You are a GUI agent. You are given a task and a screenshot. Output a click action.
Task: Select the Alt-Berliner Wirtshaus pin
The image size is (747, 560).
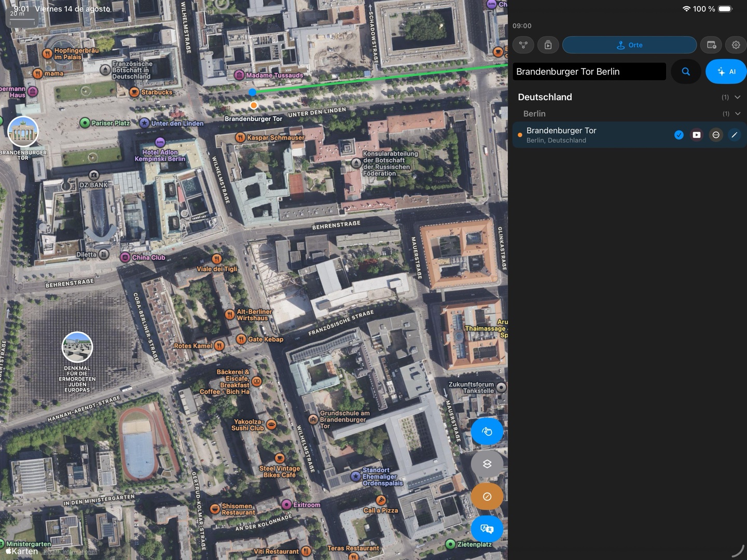click(230, 314)
